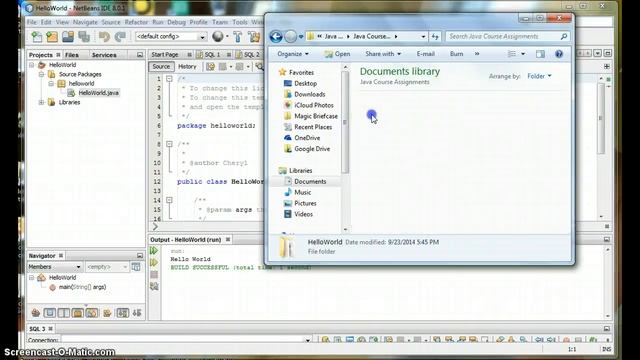Open default config dropdown in NetBeans
640x360 pixels.
coord(202,37)
